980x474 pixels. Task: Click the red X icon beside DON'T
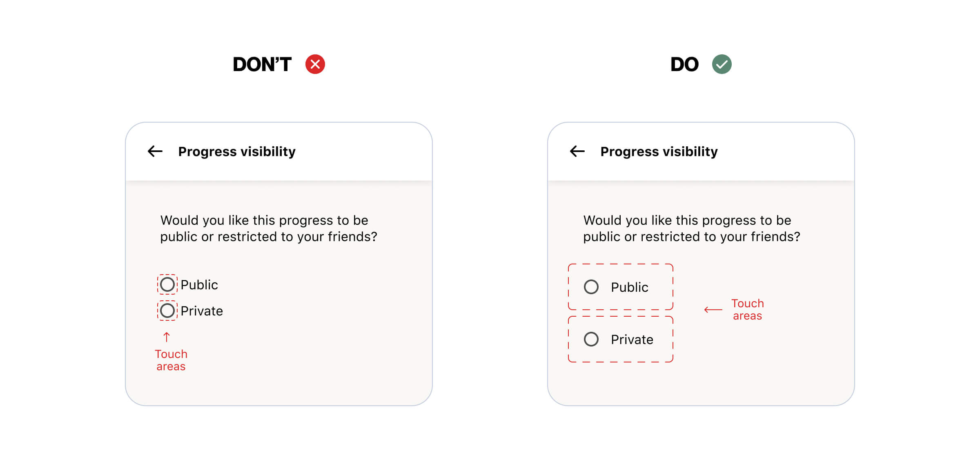point(315,64)
